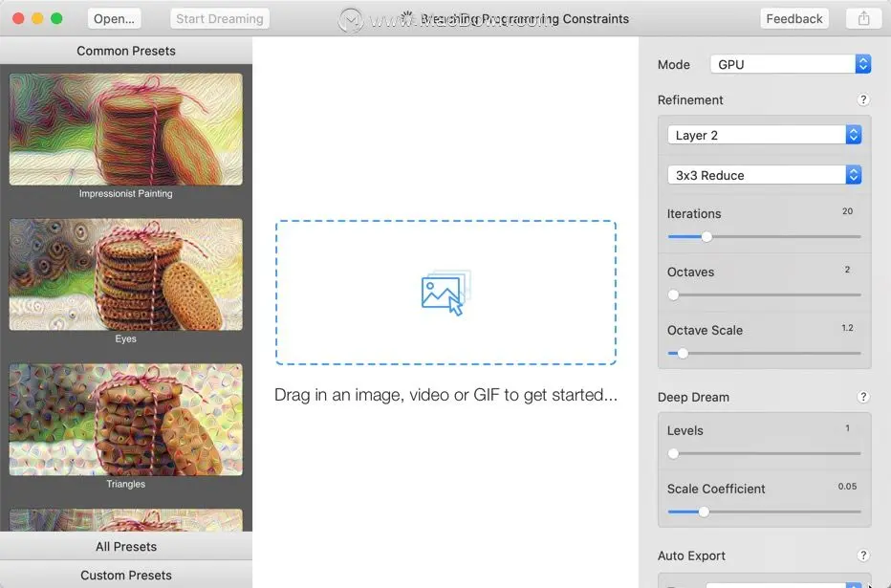Choose the Eyes preset thumbnail
The height and width of the screenshot is (588, 891).
(125, 274)
